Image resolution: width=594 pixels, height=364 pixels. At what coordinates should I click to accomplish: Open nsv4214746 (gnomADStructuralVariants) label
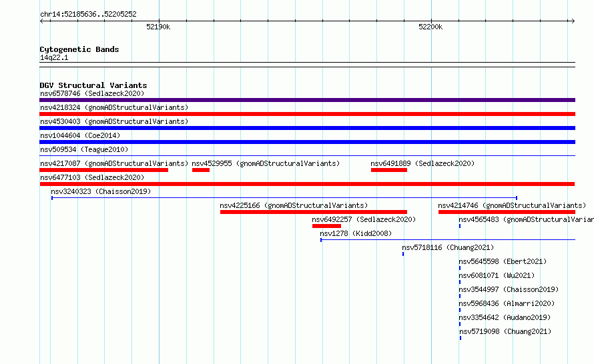pyautogui.click(x=512, y=205)
